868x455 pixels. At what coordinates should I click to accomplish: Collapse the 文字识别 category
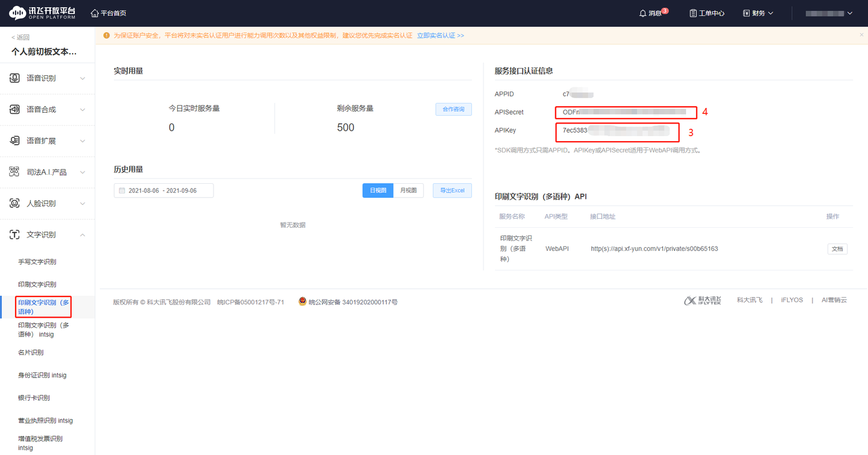83,234
